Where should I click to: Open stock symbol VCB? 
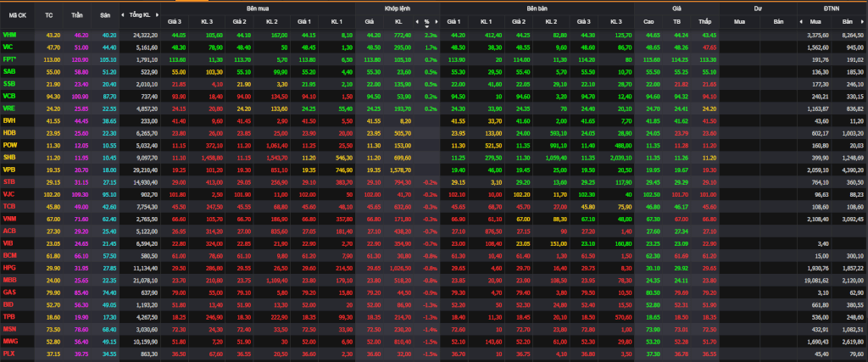click(x=8, y=95)
